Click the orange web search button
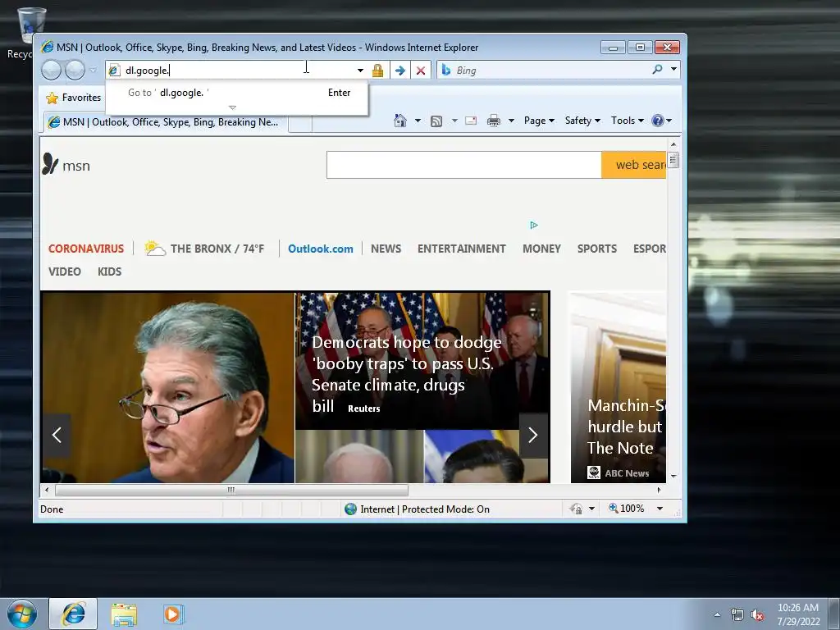 tap(634, 164)
